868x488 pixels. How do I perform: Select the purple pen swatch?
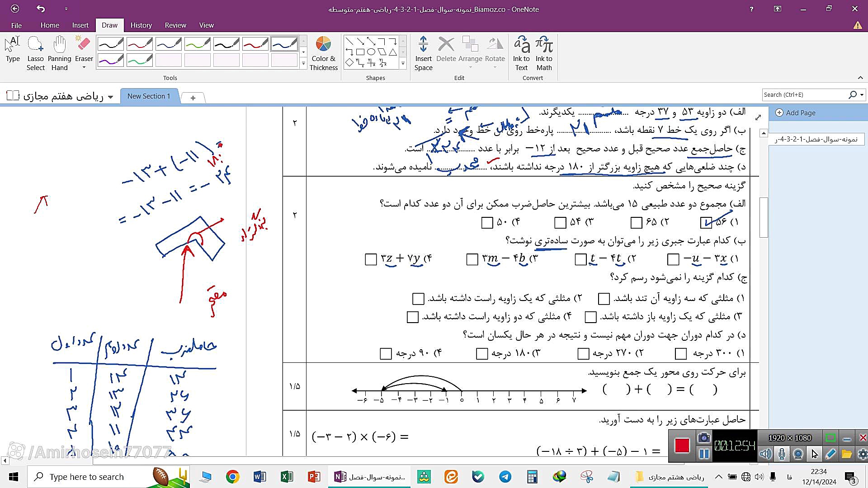pyautogui.click(x=110, y=60)
